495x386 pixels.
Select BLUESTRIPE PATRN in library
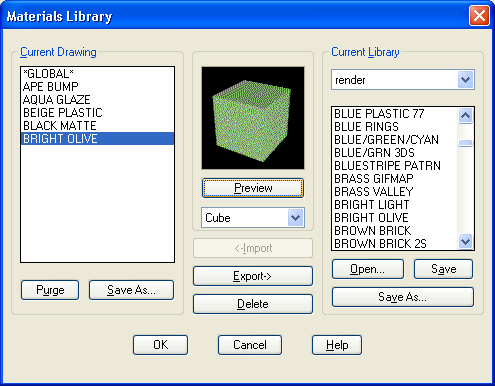[395, 166]
